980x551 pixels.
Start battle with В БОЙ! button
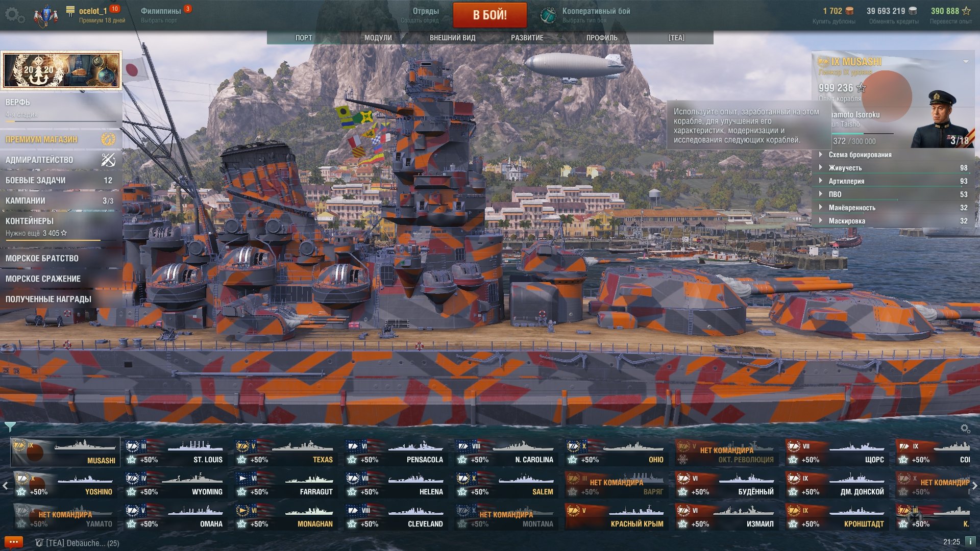489,15
